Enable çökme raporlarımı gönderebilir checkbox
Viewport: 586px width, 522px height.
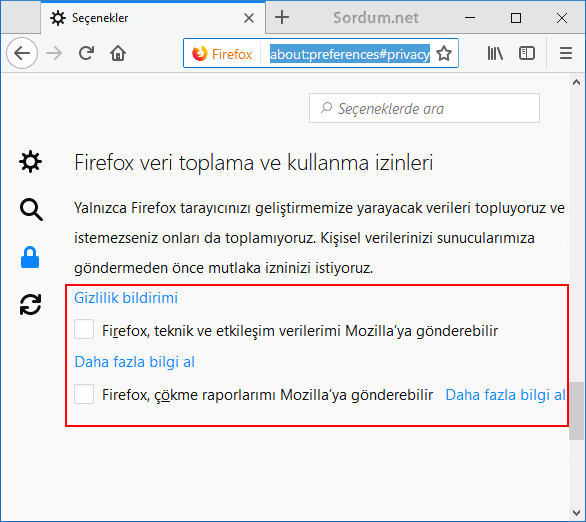(84, 394)
